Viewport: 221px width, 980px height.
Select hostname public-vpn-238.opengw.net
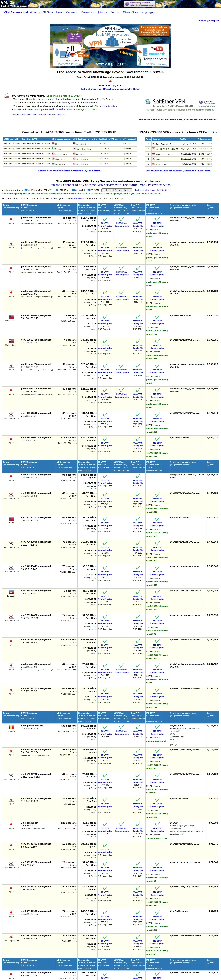[36, 364]
